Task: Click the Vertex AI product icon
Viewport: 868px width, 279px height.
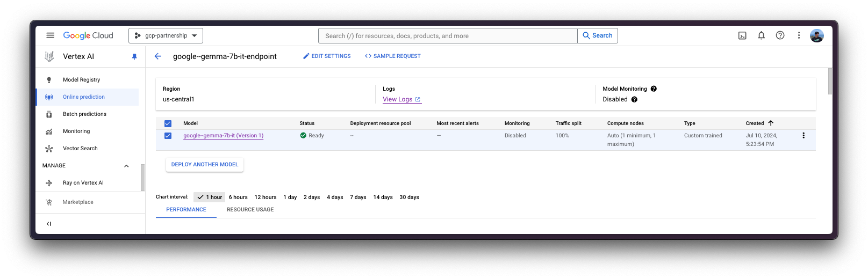Action: [x=49, y=56]
